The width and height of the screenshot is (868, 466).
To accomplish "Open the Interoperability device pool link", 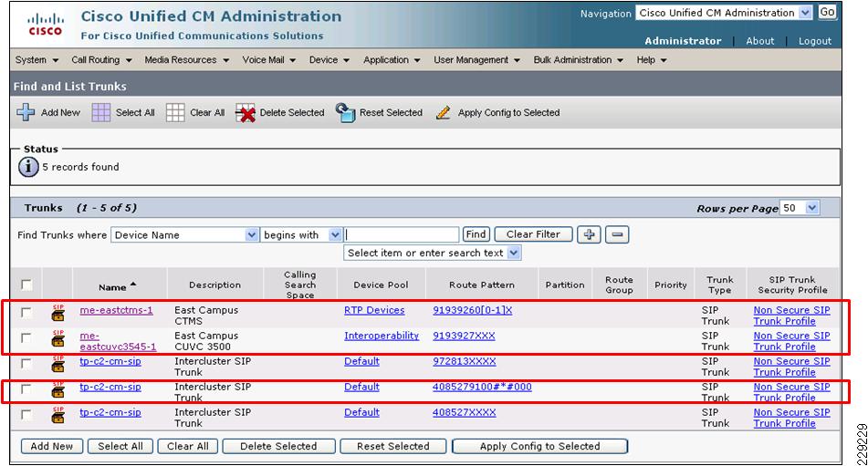I will coord(382,336).
